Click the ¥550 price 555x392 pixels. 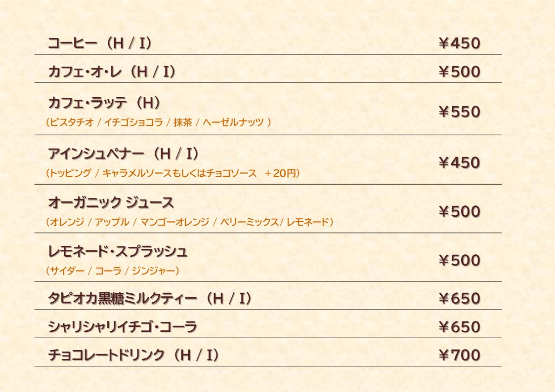459,112
